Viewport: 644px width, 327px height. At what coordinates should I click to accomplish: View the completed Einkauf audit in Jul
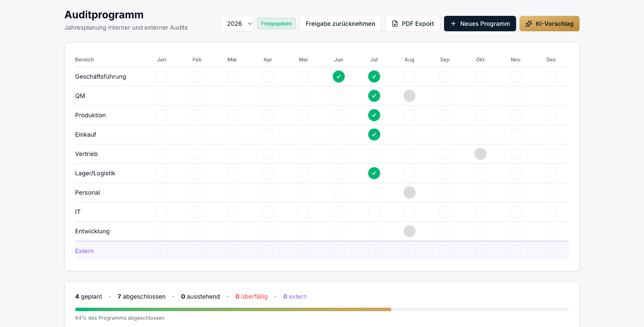point(374,135)
